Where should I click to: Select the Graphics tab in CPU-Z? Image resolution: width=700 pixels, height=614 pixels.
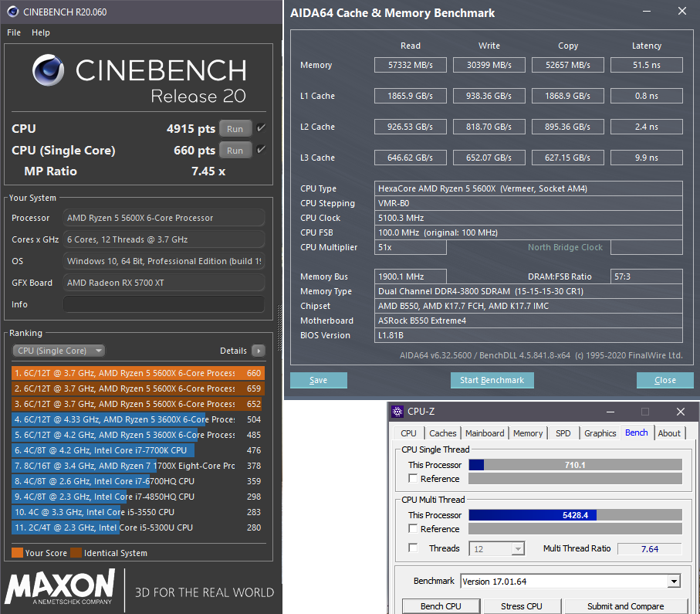tap(600, 433)
